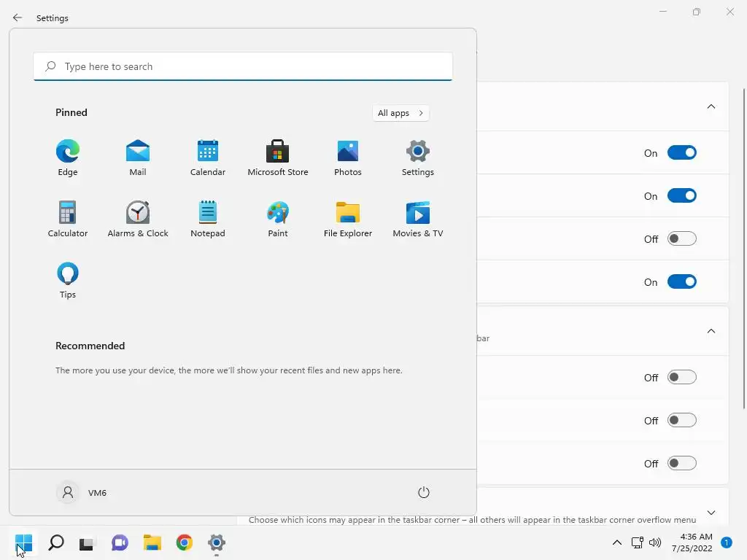Click the Settings window vertical scrollbar
Screen dimensions: 747x560
[x=744, y=248]
